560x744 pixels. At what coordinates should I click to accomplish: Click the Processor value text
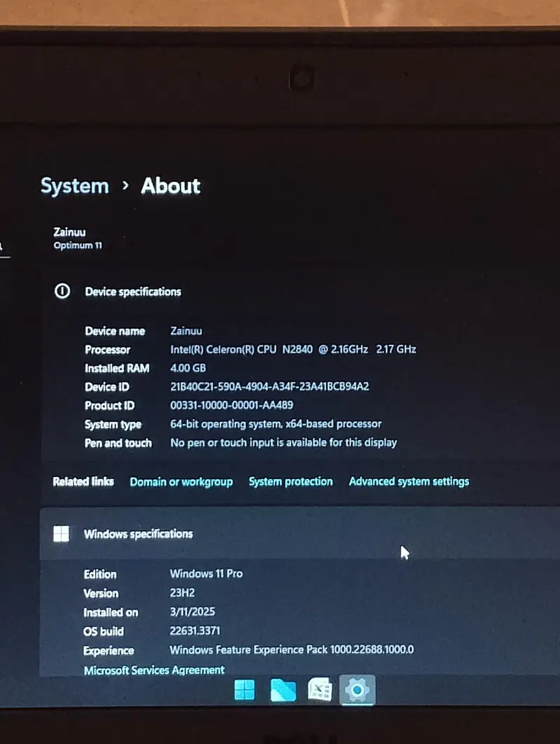pyautogui.click(x=293, y=349)
